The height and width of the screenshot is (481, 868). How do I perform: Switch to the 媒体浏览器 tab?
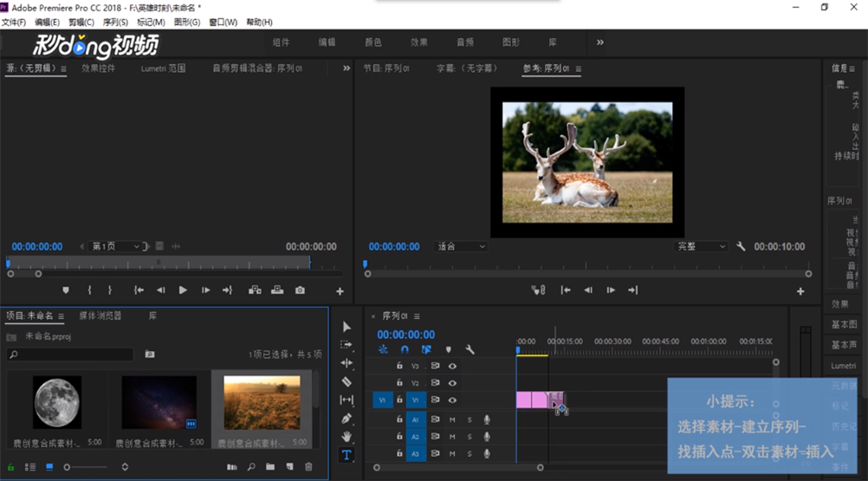[100, 315]
